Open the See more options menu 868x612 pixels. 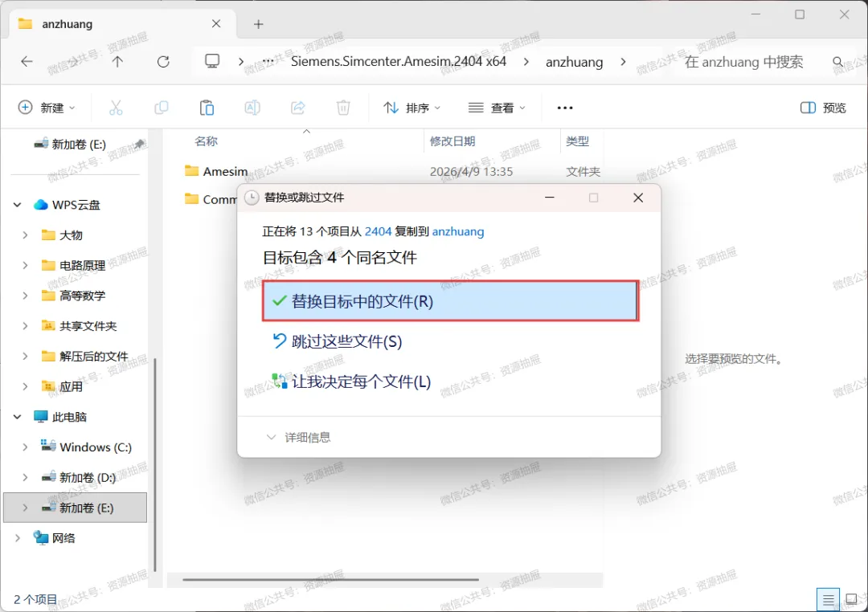(565, 108)
